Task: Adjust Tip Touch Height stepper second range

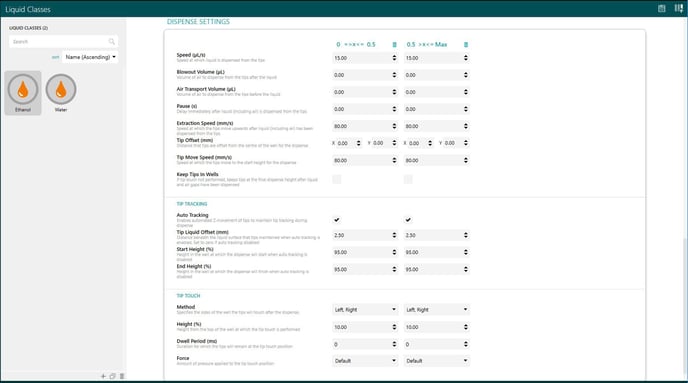Action: (466, 327)
